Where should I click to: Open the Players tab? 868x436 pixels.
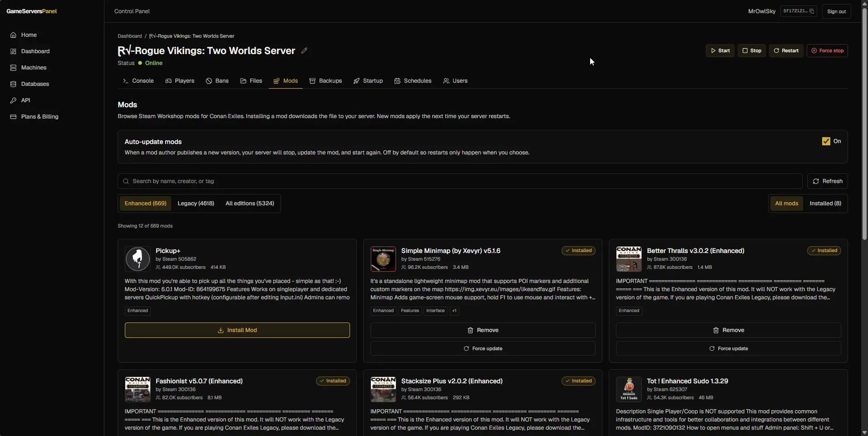(180, 81)
